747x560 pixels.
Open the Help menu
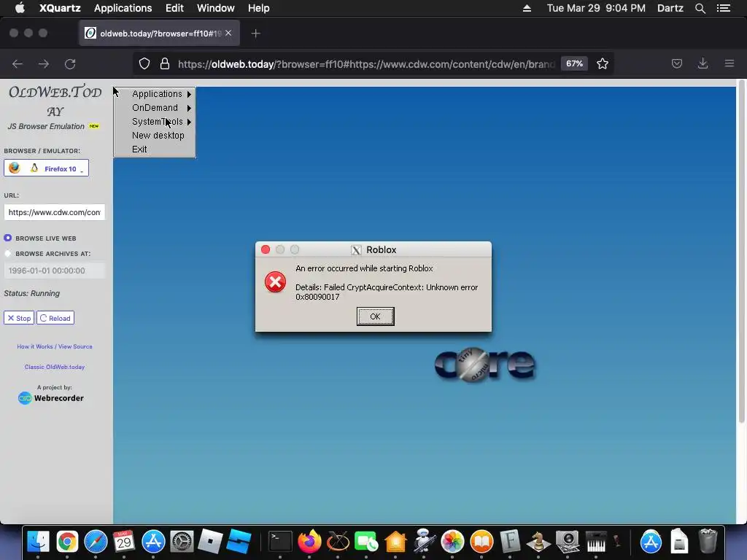[259, 8]
